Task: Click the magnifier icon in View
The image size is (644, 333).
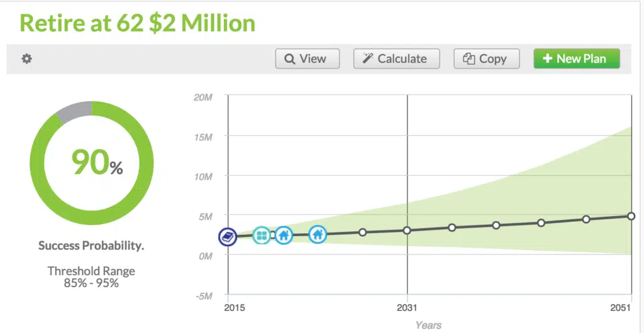Action: tap(290, 58)
